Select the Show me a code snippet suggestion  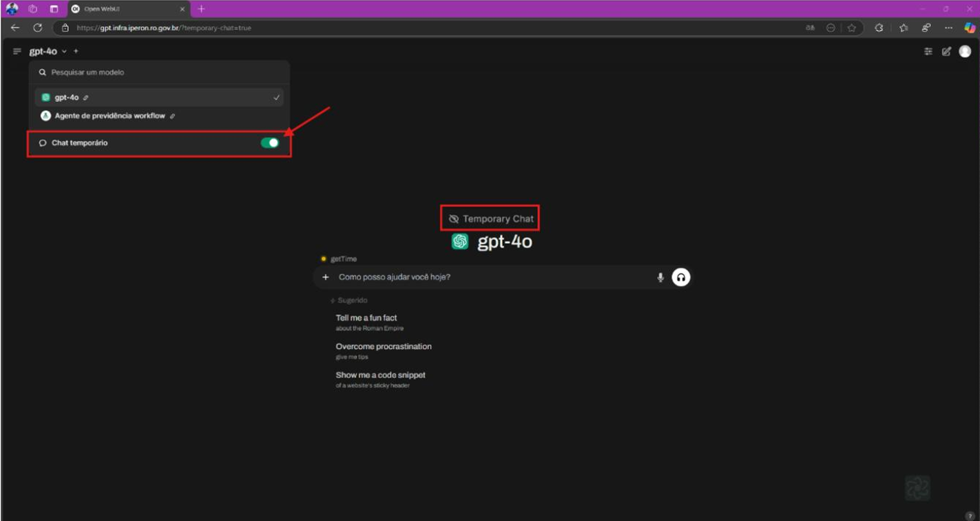coord(380,380)
